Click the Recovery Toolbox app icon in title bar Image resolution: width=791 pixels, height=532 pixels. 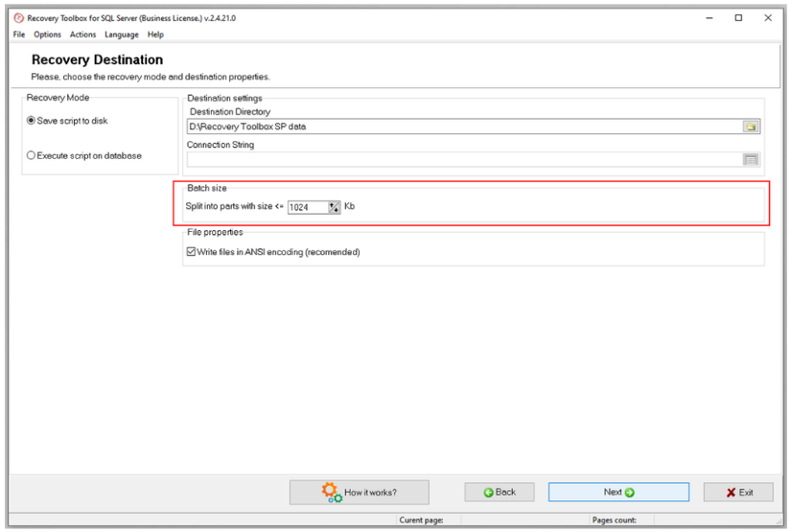coord(18,18)
